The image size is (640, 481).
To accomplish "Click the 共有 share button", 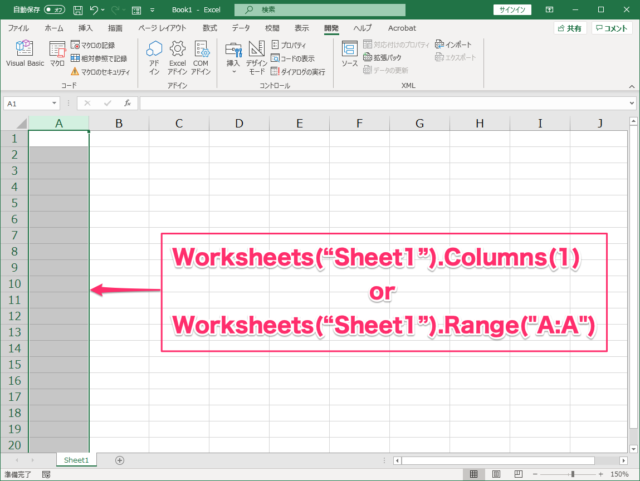I will [568, 29].
